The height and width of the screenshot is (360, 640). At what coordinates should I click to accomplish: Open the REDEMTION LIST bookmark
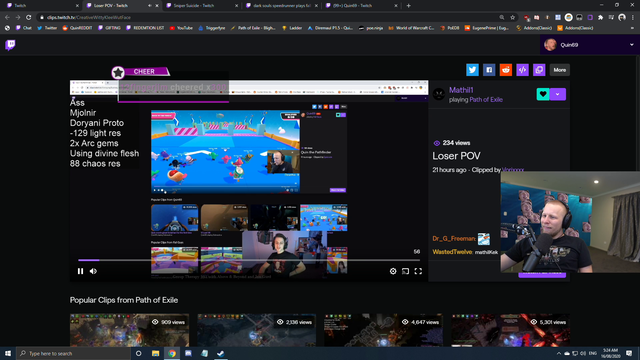[145, 28]
